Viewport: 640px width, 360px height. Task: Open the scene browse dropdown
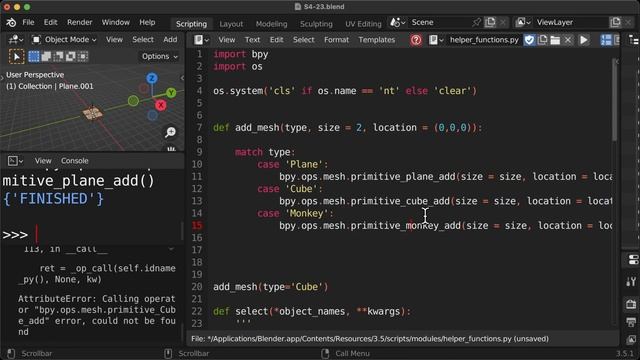coord(398,22)
